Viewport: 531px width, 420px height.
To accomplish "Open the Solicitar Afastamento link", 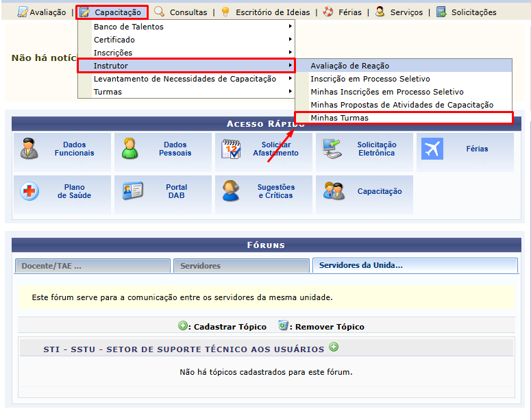I will tap(275, 149).
